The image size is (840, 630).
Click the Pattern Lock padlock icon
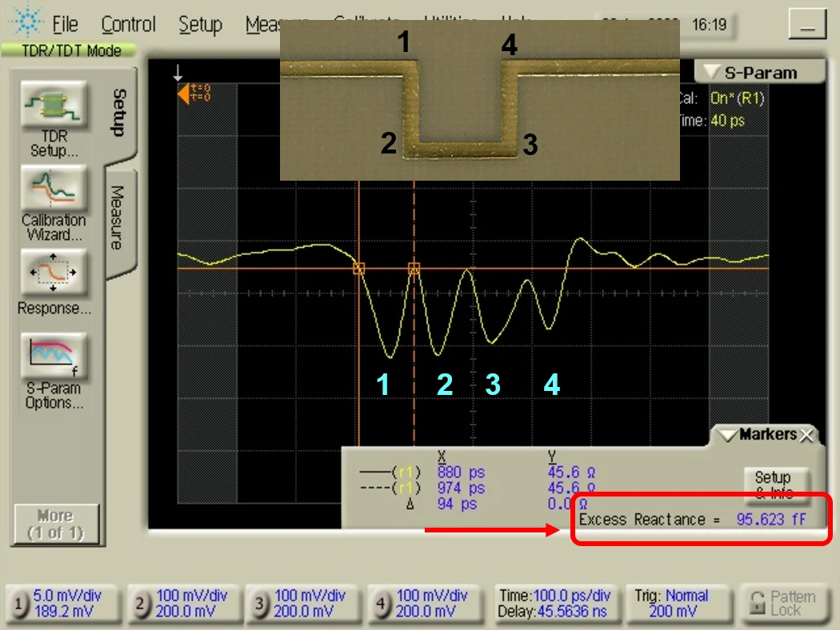point(757,603)
